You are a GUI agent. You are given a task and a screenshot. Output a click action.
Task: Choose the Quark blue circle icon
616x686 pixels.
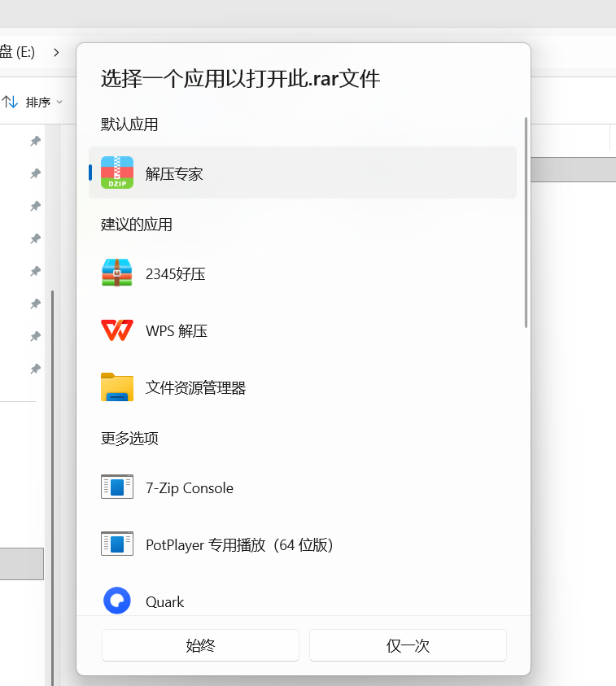(117, 601)
